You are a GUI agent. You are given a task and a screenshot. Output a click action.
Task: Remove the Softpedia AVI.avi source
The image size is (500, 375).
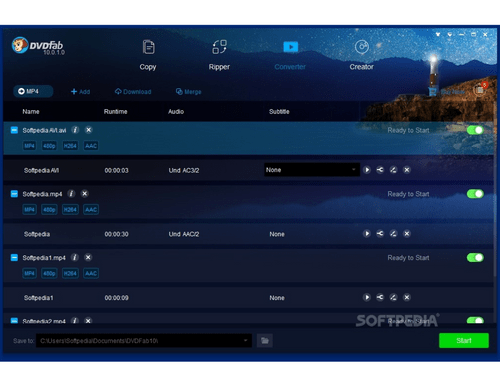click(88, 130)
